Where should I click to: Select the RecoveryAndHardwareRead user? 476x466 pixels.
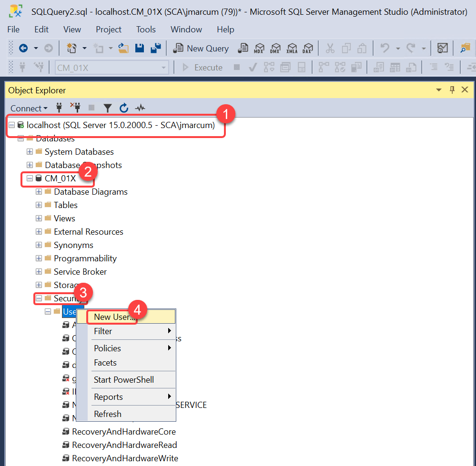(x=124, y=445)
